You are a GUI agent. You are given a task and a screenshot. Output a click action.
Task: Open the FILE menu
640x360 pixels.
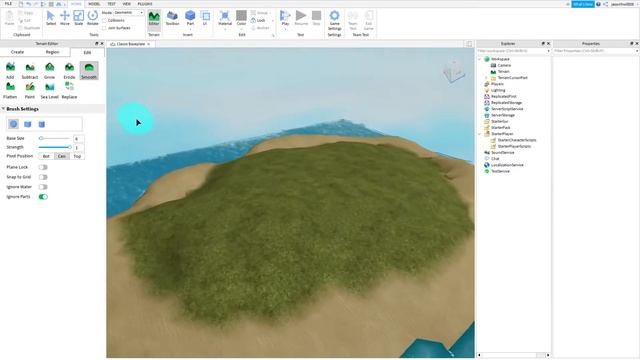[8, 4]
